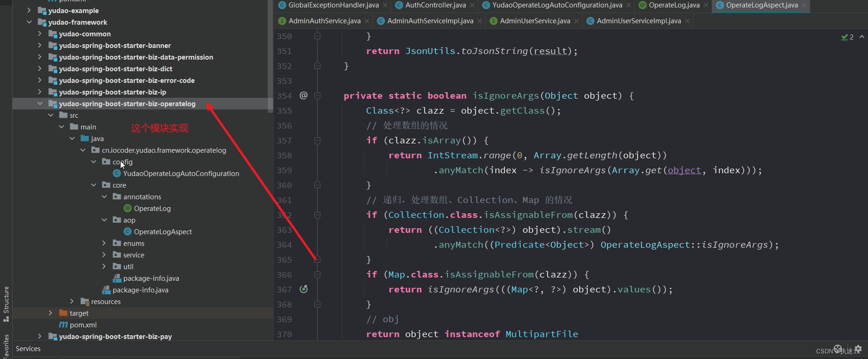Click the underlined 'object' parameter on line 359

(x=684, y=170)
